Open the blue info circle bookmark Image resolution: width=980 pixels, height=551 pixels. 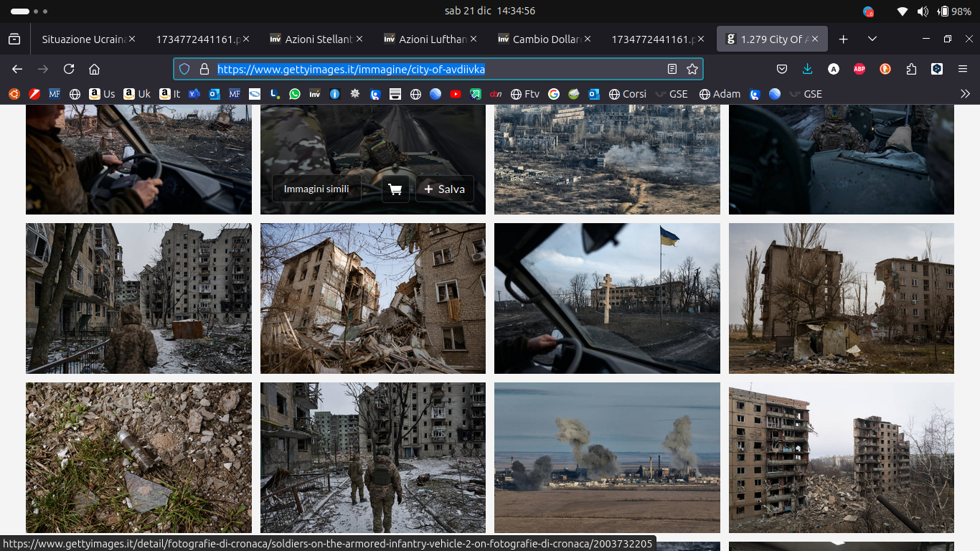(335, 94)
